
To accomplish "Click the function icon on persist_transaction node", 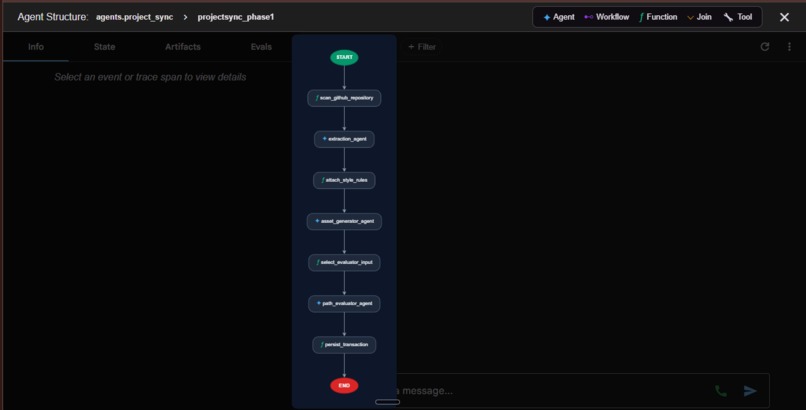I will (x=322, y=344).
